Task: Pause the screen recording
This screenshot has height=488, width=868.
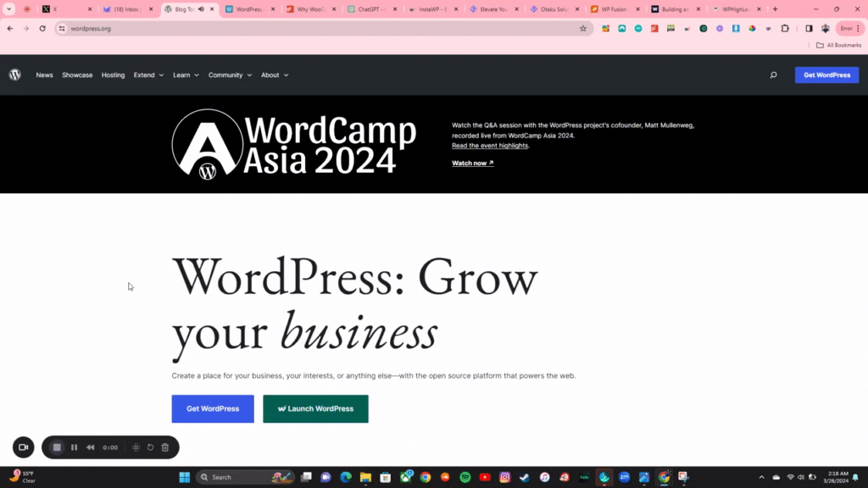Action: [x=74, y=447]
